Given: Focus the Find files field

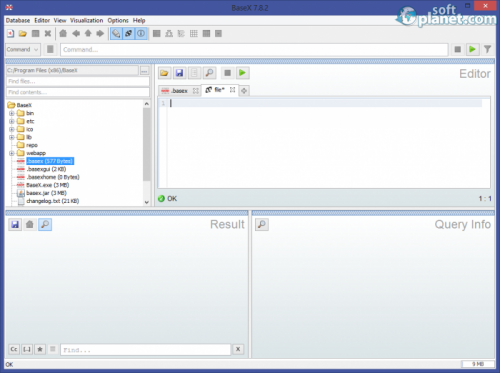Looking at the screenshot, I should [x=78, y=81].
